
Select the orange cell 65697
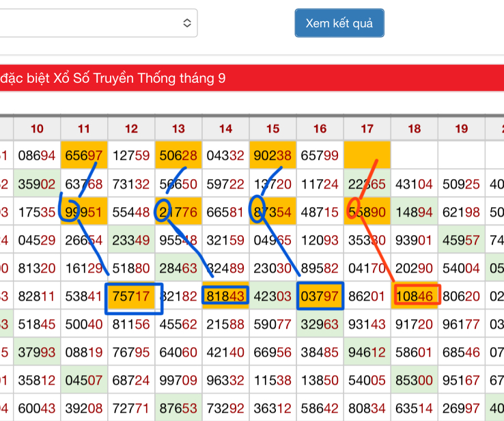(x=84, y=156)
